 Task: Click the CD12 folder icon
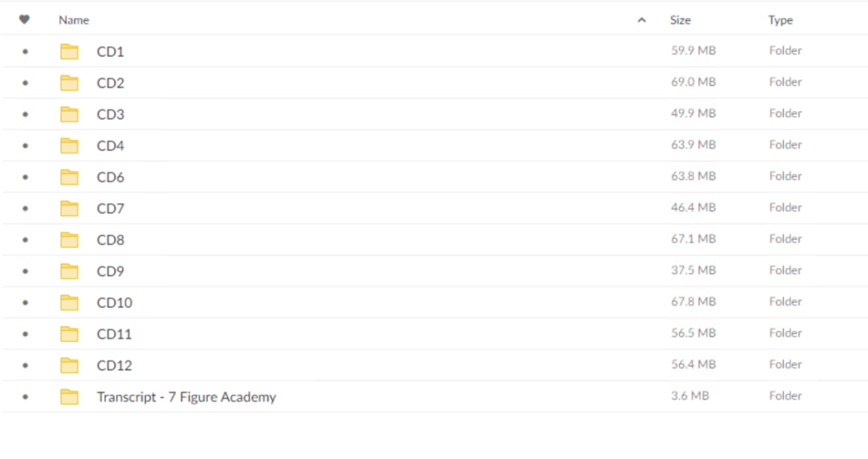tap(70, 366)
